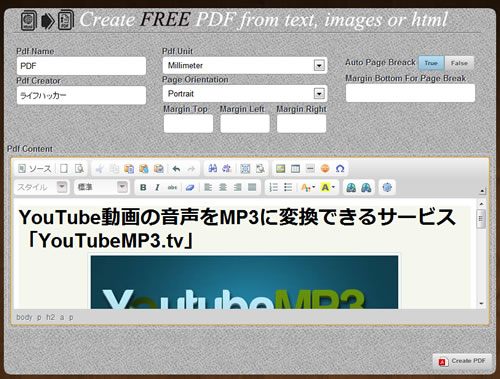Set Auto Page Break to True
500x379 pixels.
(x=431, y=63)
